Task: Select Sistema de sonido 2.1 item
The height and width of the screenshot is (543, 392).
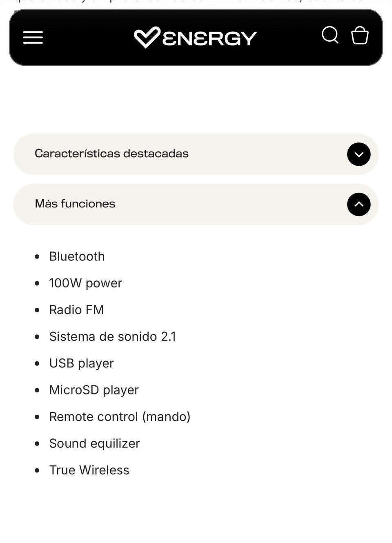Action: point(112,337)
